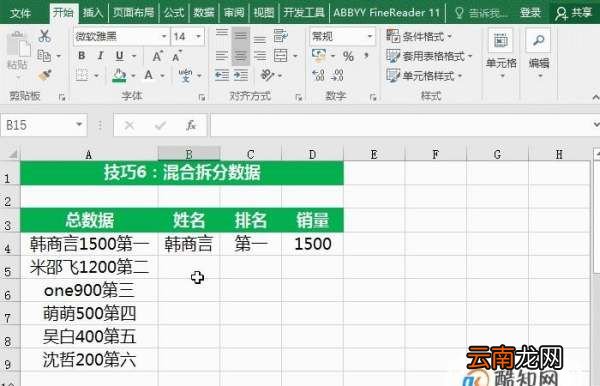Image resolution: width=600 pixels, height=386 pixels.
Task: Open Format as Table menu
Action: 429,56
